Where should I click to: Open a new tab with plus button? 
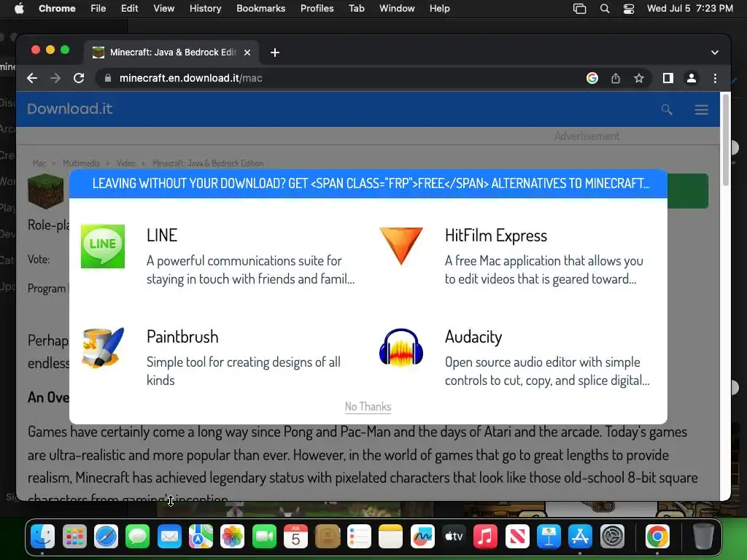(275, 52)
